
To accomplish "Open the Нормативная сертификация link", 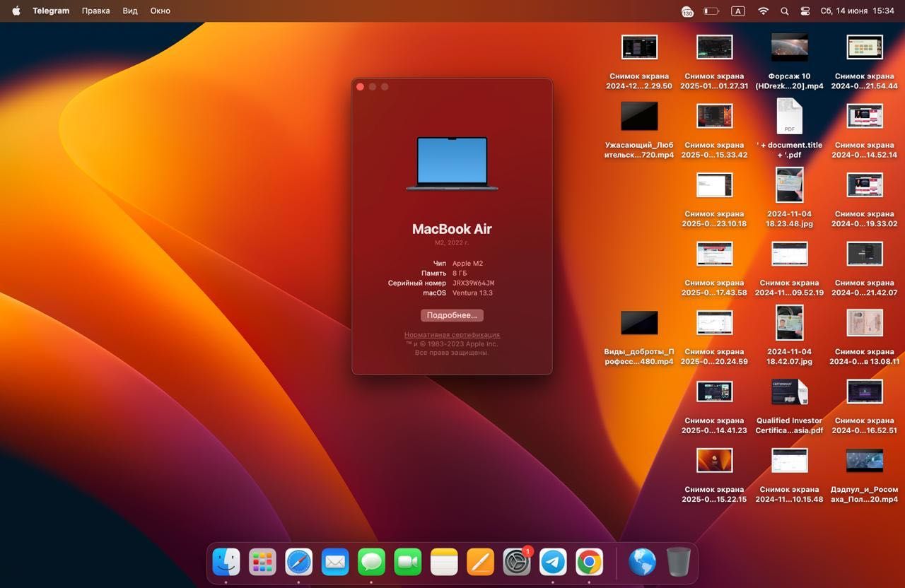I will pyautogui.click(x=452, y=335).
